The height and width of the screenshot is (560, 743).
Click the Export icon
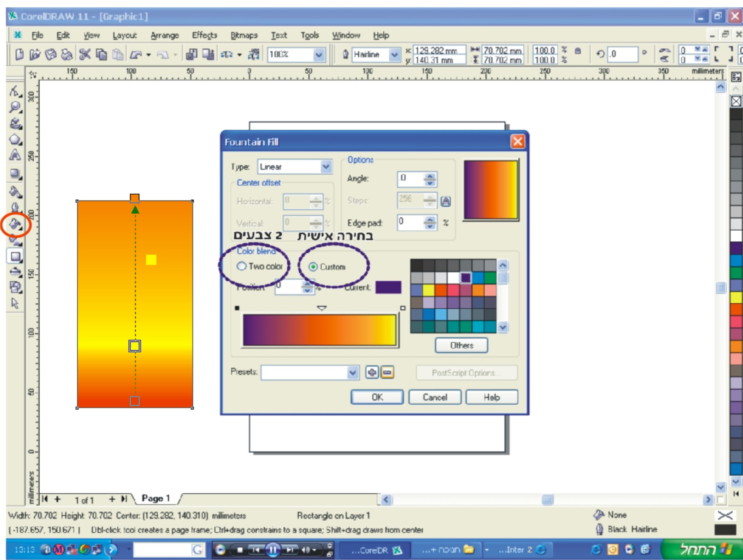[x=208, y=55]
